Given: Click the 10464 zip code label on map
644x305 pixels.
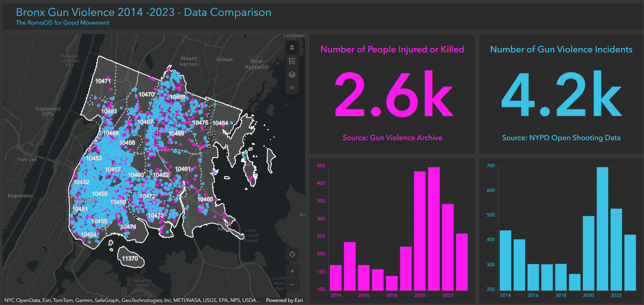Looking at the screenshot, I should [220, 123].
